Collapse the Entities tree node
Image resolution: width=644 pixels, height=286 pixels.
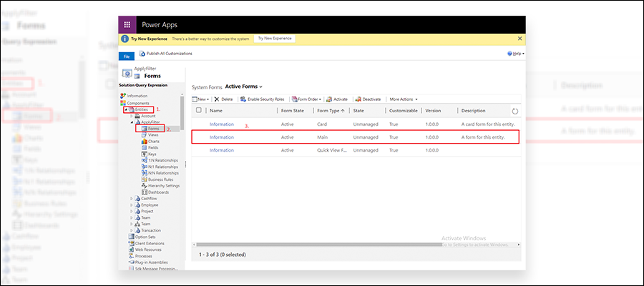(x=124, y=109)
